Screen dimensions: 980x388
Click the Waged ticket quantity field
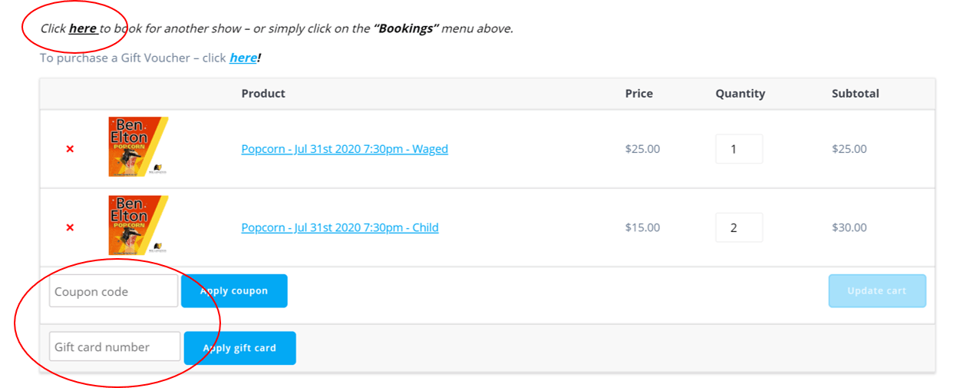[738, 149]
